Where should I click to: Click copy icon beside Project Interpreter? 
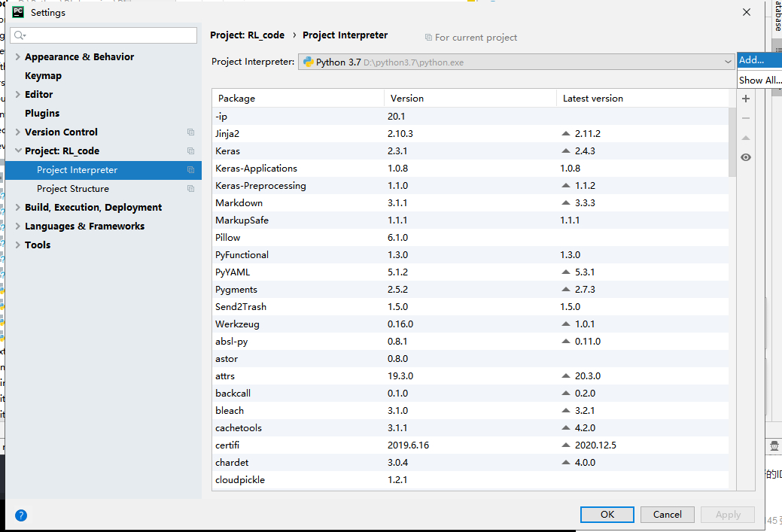pos(190,170)
